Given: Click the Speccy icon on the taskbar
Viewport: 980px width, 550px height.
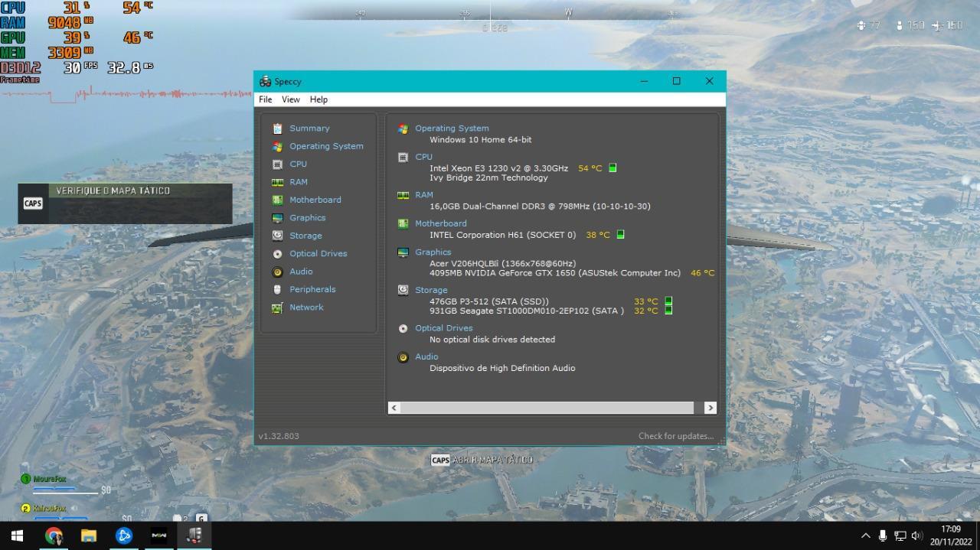Looking at the screenshot, I should [194, 535].
